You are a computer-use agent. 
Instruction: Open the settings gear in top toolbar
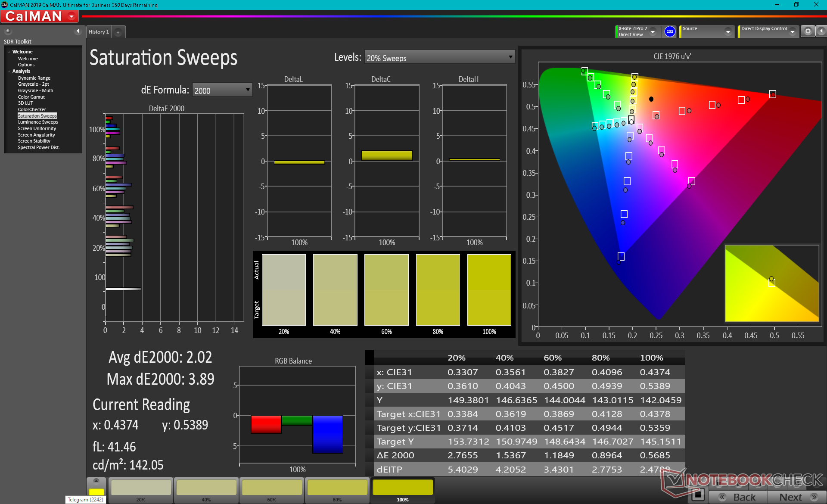808,31
